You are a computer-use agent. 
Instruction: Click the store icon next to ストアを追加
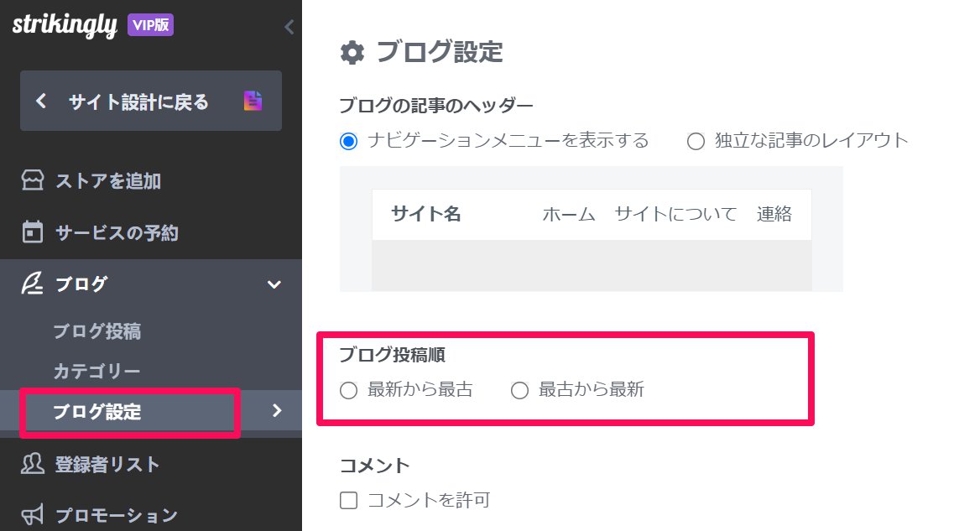tap(33, 180)
